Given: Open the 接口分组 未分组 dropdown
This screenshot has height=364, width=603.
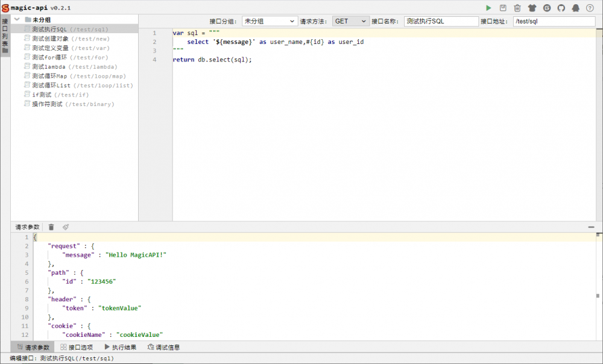Looking at the screenshot, I should tap(270, 20).
